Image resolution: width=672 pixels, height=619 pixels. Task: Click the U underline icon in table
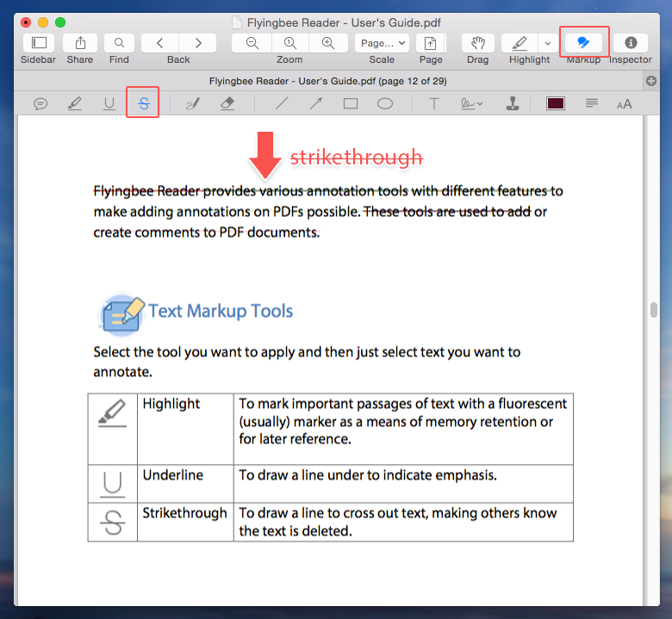[x=112, y=485]
